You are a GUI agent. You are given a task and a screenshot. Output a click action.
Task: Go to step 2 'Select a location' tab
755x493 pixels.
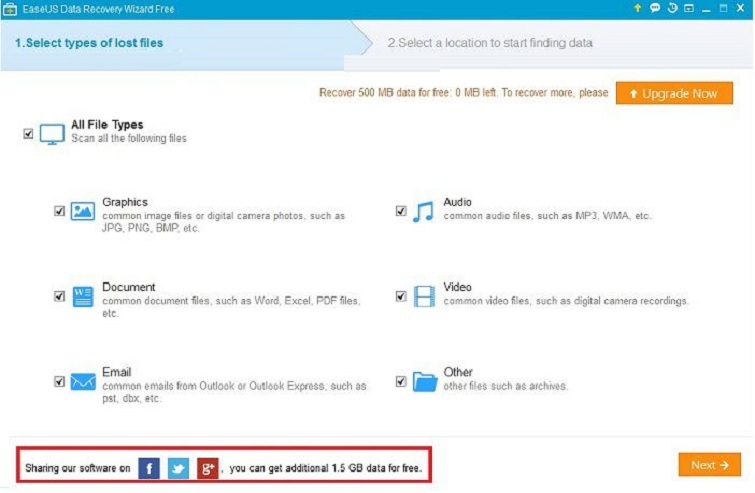pyautogui.click(x=490, y=43)
